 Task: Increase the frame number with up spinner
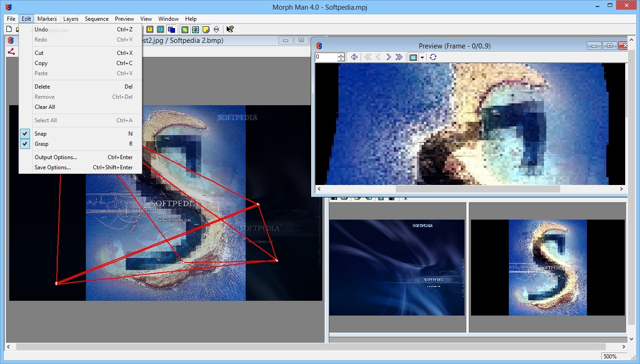(341, 55)
